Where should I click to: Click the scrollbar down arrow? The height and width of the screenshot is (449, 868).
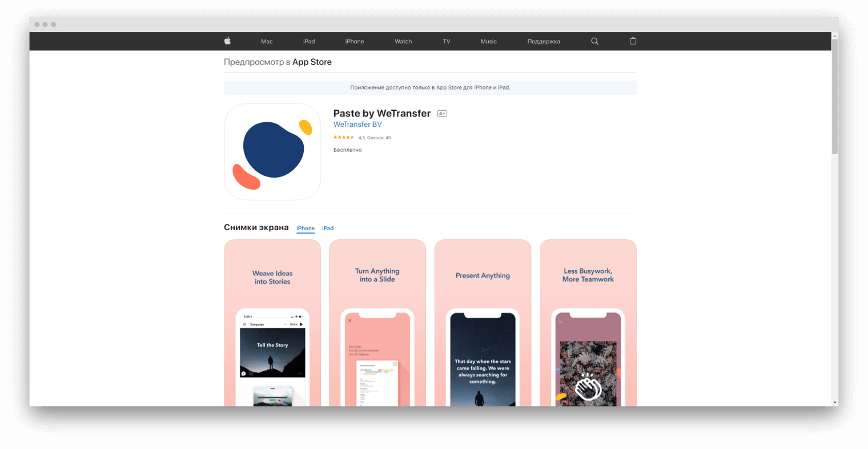coord(835,403)
